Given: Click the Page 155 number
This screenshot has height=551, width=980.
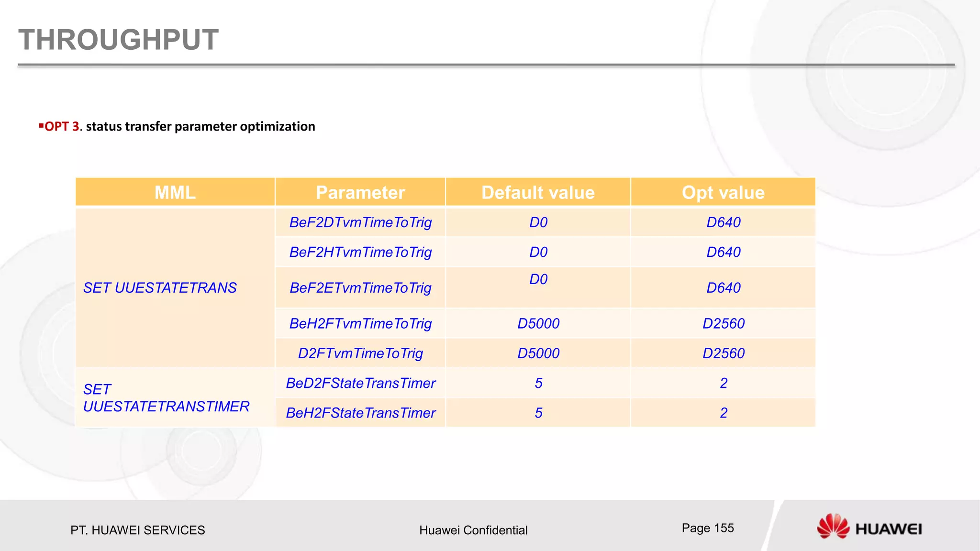Looking at the screenshot, I should (x=708, y=528).
